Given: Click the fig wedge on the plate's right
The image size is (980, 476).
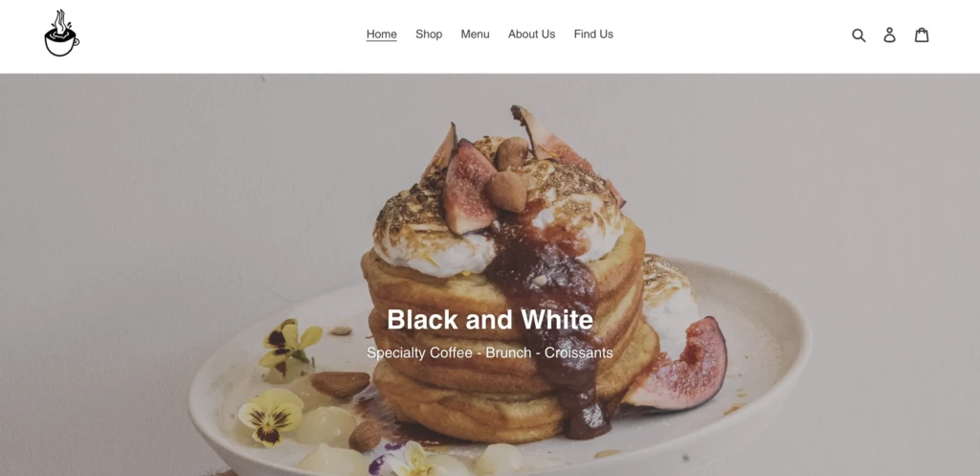Looking at the screenshot, I should pos(677,365).
